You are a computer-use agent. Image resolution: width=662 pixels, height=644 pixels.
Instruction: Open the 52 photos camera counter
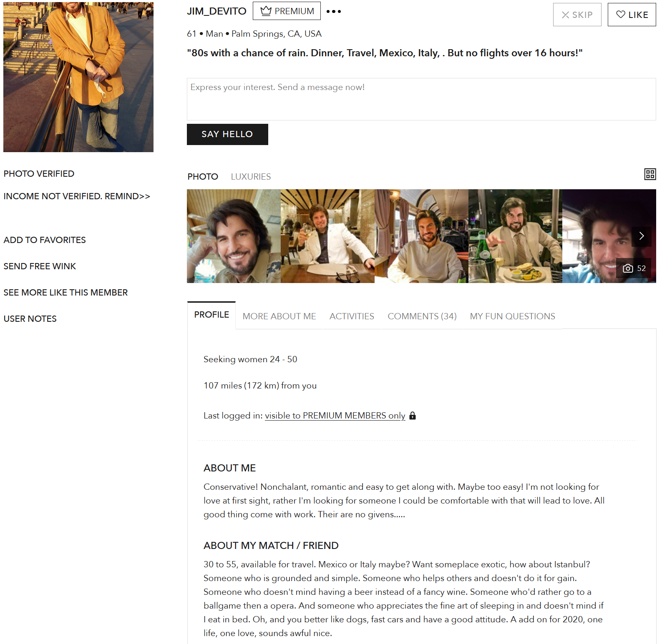(634, 268)
